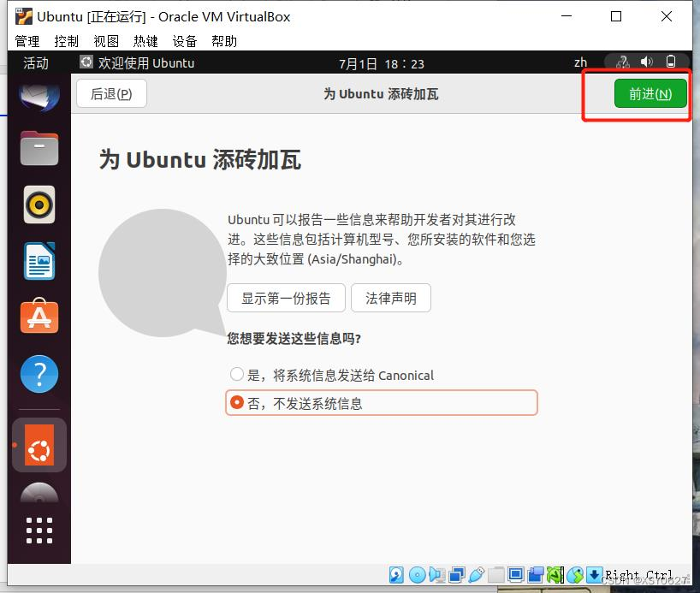Open the 管理 menu
Viewport: 700px width, 593px height.
coord(27,41)
